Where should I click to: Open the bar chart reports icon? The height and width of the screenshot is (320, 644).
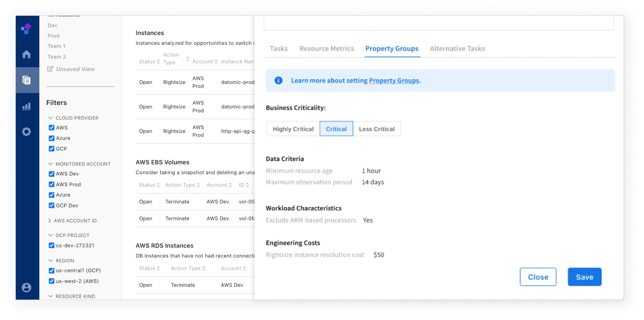[26, 106]
